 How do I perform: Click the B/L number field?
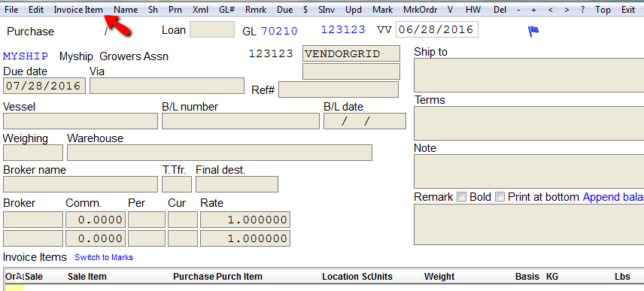(240, 121)
